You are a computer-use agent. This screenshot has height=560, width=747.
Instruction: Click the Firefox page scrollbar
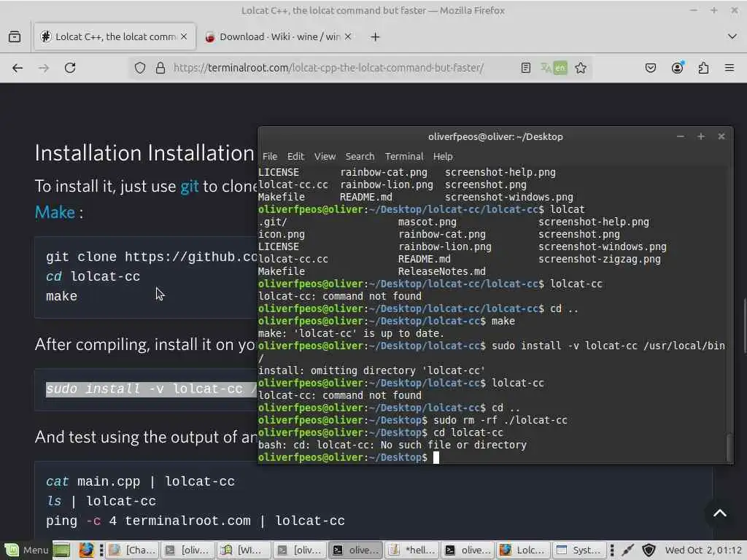pyautogui.click(x=744, y=325)
